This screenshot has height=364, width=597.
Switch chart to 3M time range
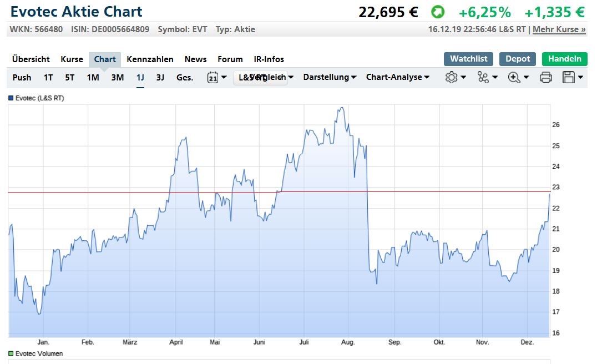117,78
